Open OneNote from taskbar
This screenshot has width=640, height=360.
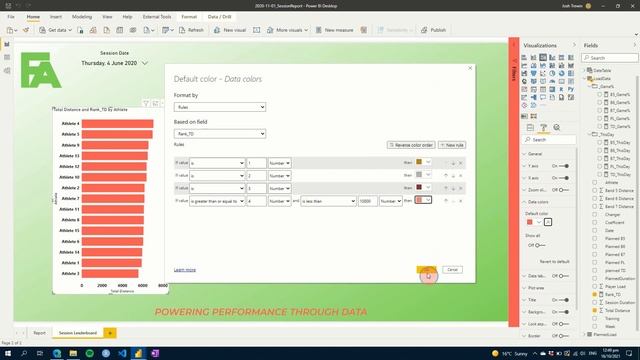click(155, 353)
